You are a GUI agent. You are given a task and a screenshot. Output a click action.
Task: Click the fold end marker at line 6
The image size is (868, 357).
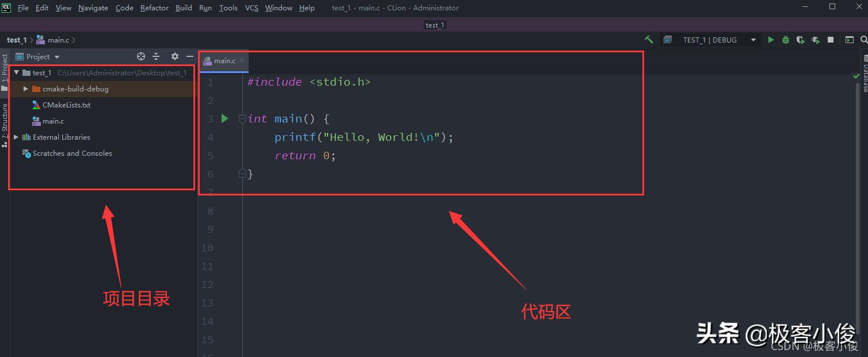[x=242, y=174]
